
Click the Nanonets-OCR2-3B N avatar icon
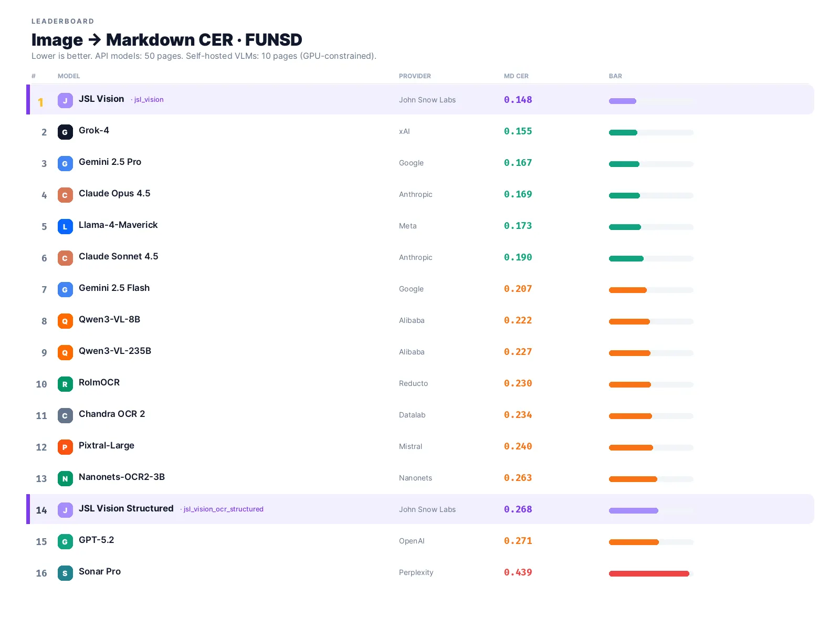(65, 478)
